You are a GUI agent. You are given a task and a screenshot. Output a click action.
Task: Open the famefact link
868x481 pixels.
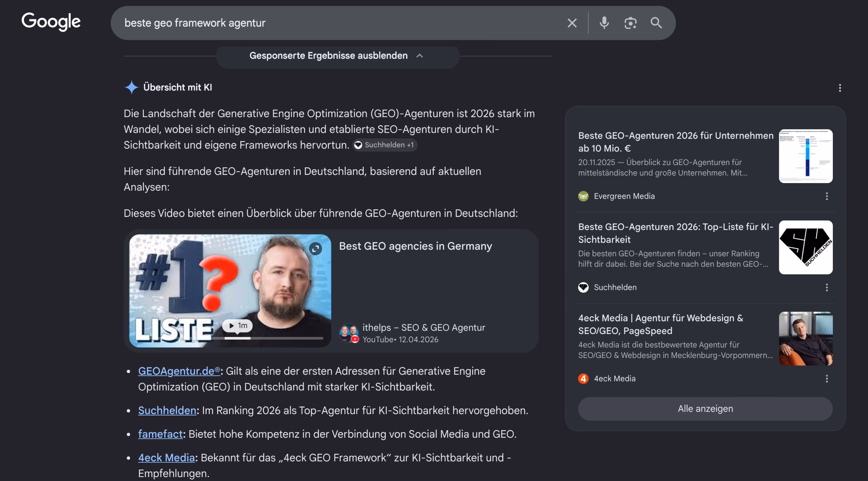pyautogui.click(x=160, y=434)
